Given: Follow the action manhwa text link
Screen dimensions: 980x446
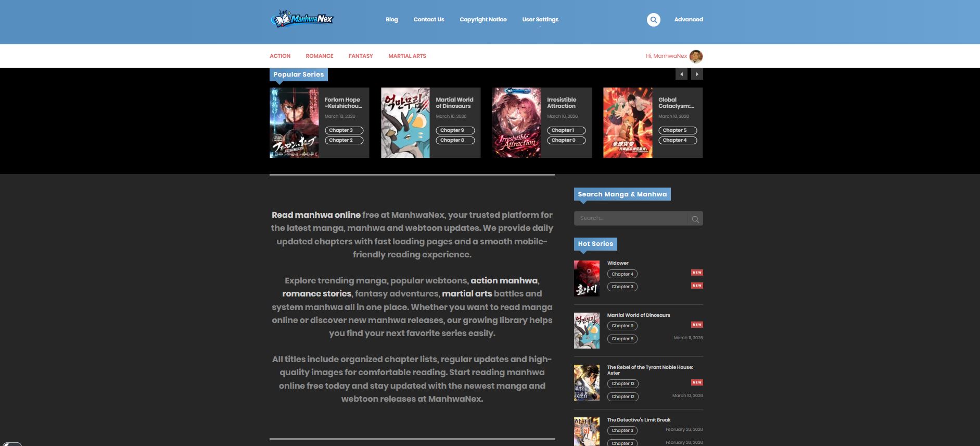Looking at the screenshot, I should pyautogui.click(x=504, y=280).
